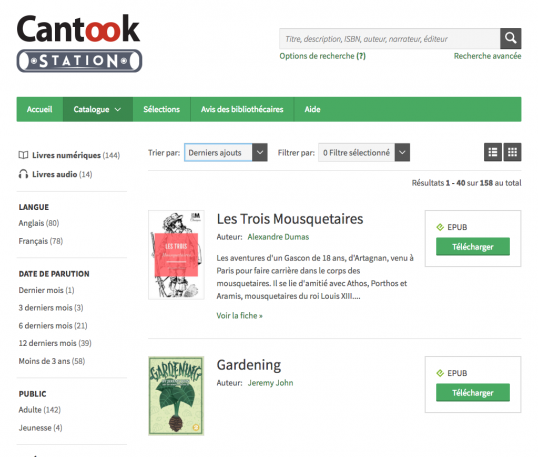Open Avis des bibliothécaires section
The image size is (538, 457).
pyautogui.click(x=242, y=109)
